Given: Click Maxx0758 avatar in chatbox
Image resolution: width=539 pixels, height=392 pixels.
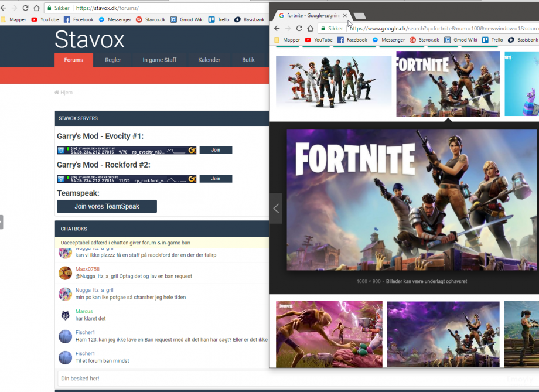Looking at the screenshot, I should pos(65,274).
